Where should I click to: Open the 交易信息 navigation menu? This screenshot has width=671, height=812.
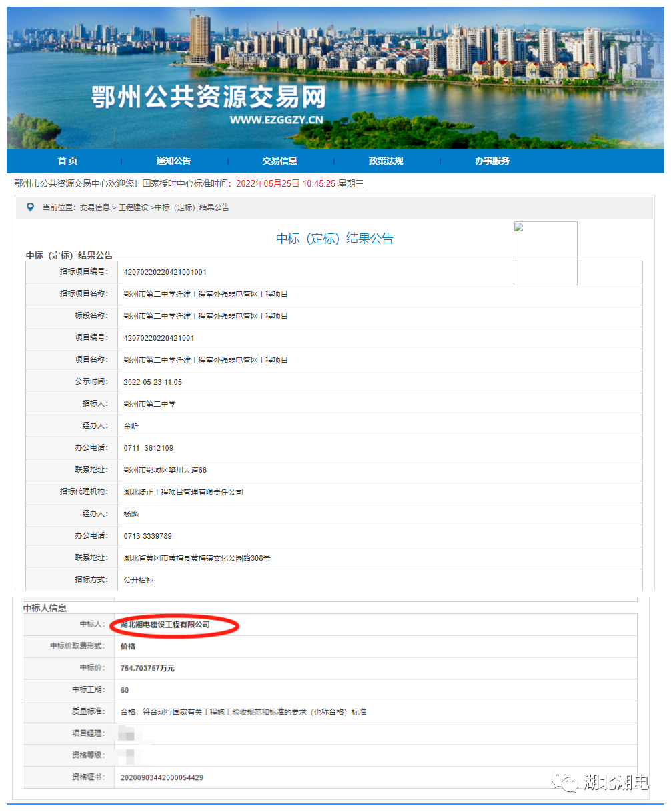click(x=280, y=161)
